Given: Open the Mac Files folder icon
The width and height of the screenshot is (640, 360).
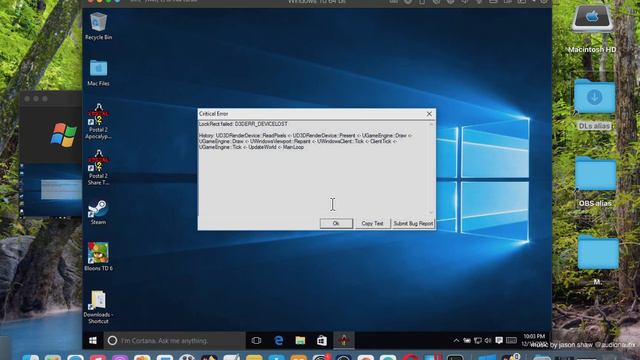Looking at the screenshot, I should tap(98, 73).
